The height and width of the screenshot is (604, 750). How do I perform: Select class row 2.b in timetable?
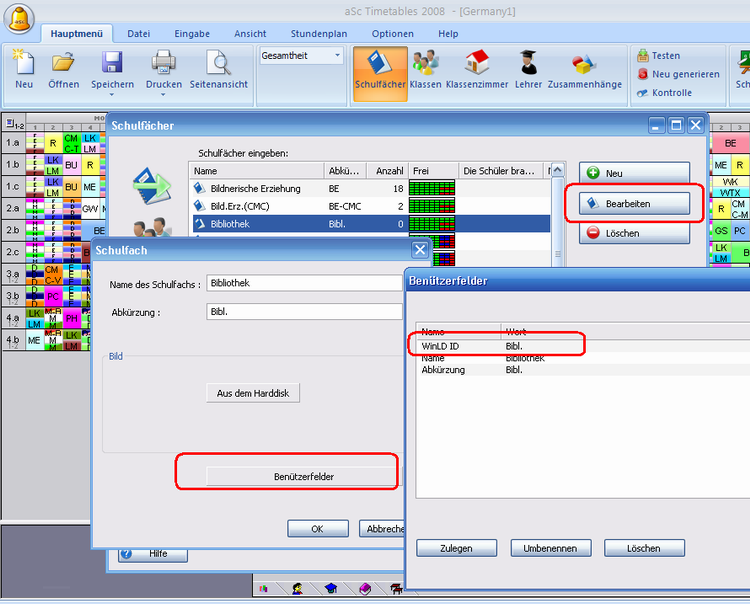tap(13, 230)
